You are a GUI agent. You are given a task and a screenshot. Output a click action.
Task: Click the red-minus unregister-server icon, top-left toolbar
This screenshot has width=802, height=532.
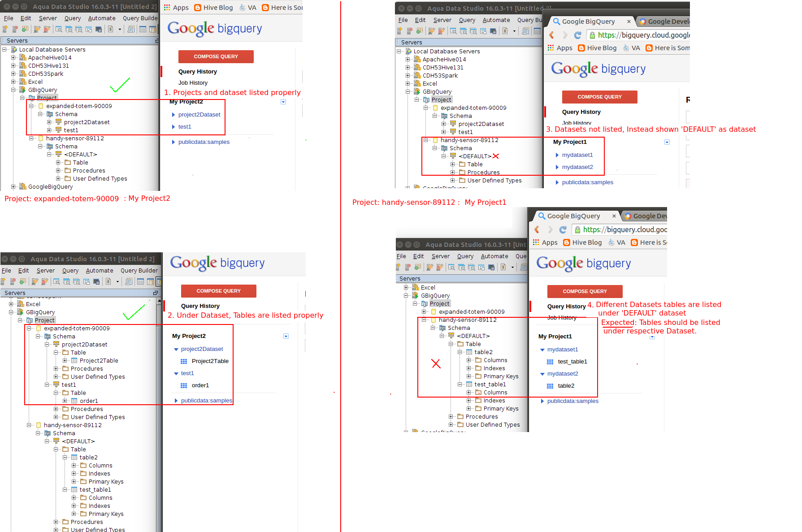pos(15,29)
